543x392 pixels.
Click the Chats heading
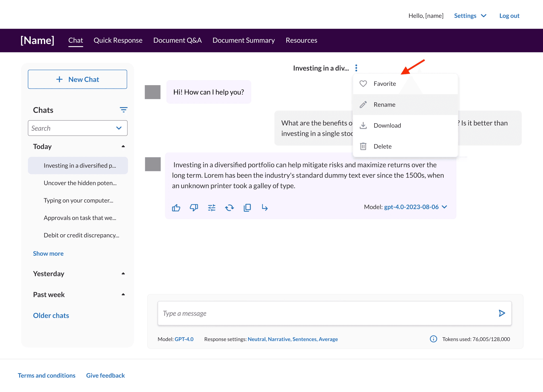coord(43,110)
